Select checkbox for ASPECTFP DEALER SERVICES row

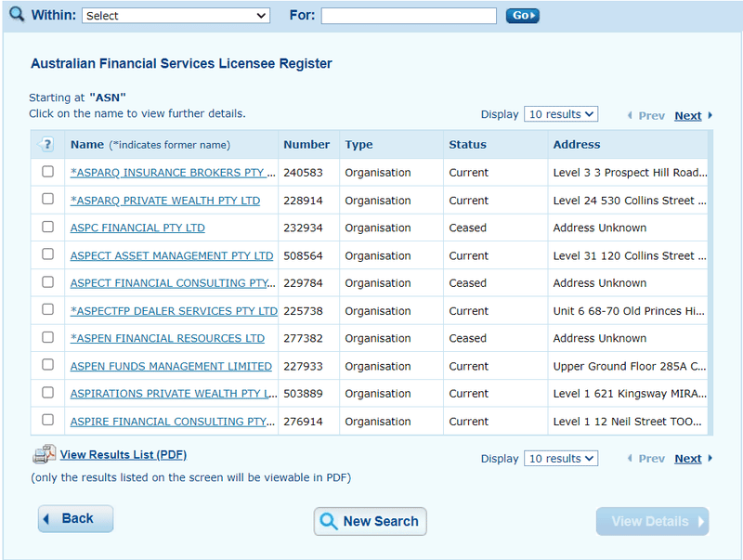48,309
